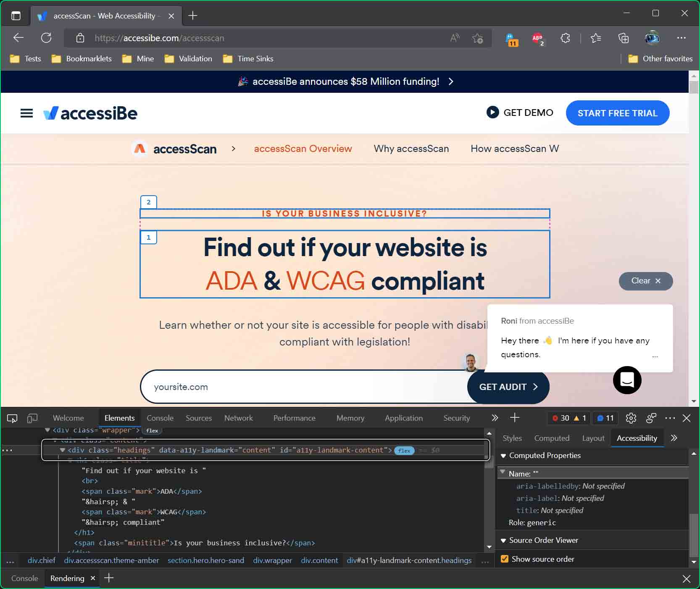Image resolution: width=700 pixels, height=589 pixels.
Task: Open the Tests favorites folder
Action: pos(25,59)
